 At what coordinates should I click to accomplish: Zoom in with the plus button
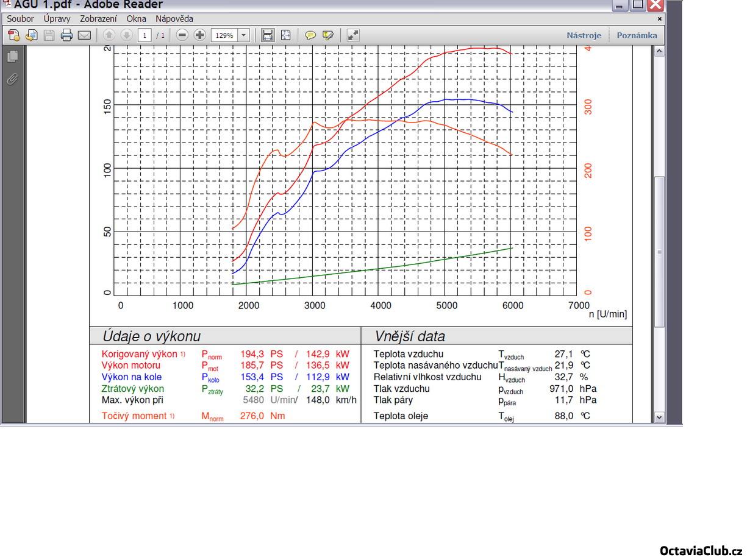point(199,35)
